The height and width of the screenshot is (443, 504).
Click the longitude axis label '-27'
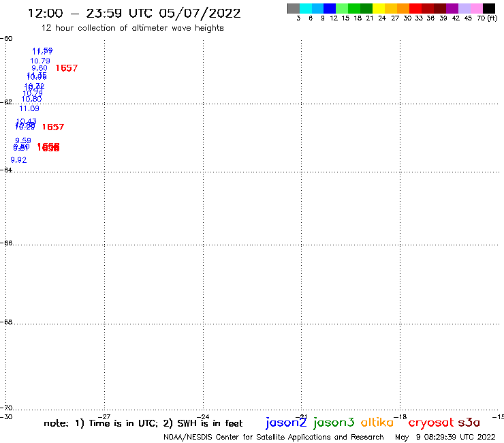pos(104,417)
